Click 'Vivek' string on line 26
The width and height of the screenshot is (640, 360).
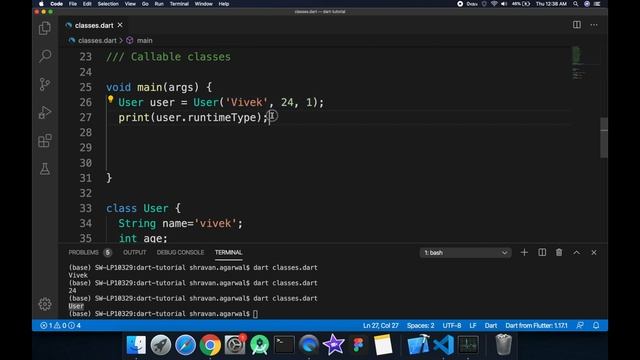tap(246, 102)
